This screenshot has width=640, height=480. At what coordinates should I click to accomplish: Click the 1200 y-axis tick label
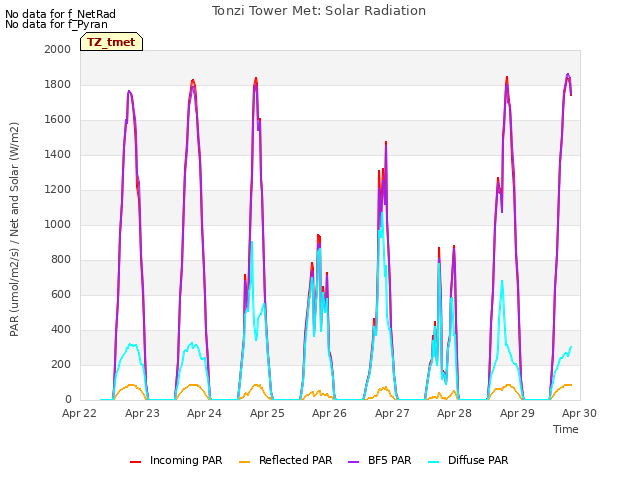coord(58,190)
